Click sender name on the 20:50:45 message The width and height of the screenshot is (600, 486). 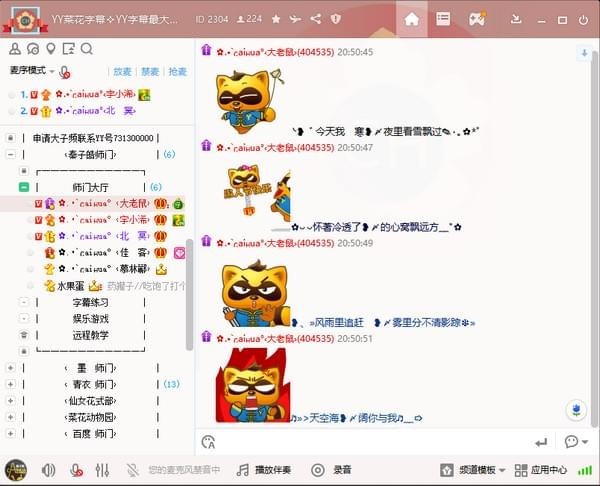275,52
